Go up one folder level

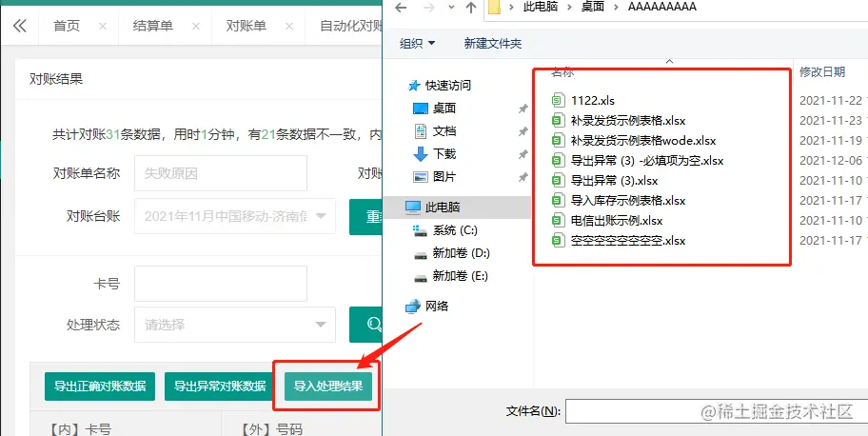coord(471,8)
